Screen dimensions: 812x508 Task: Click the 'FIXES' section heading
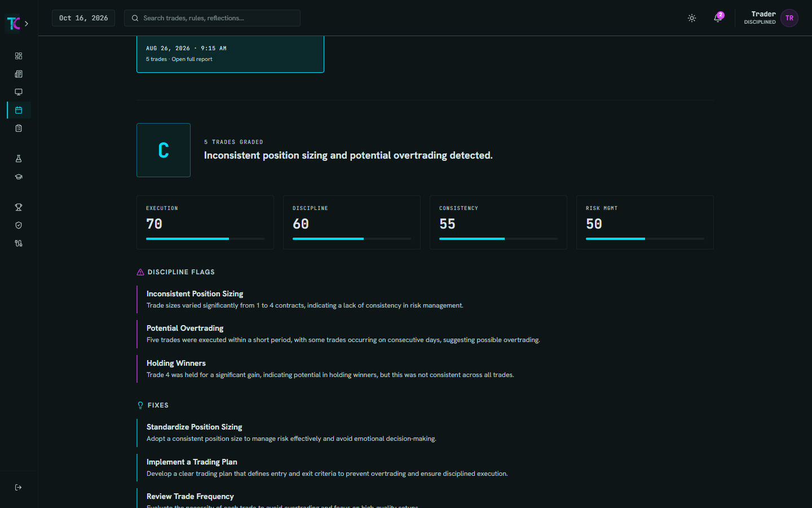pyautogui.click(x=158, y=405)
